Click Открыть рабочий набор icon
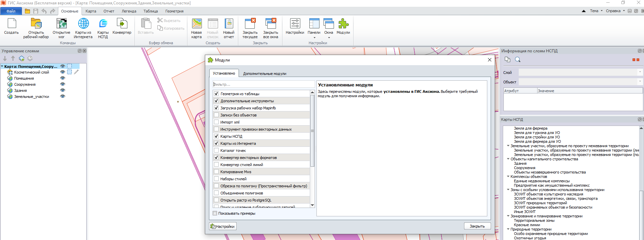 click(x=36, y=24)
